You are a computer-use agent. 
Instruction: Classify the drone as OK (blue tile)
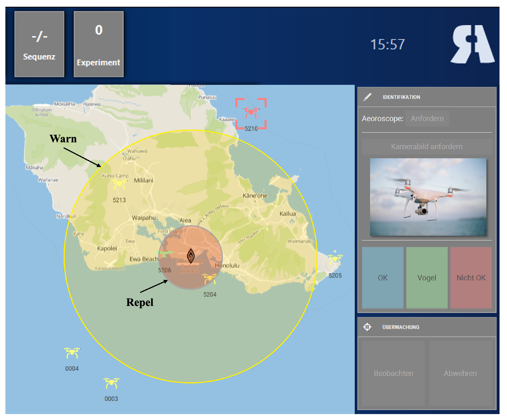coord(383,277)
